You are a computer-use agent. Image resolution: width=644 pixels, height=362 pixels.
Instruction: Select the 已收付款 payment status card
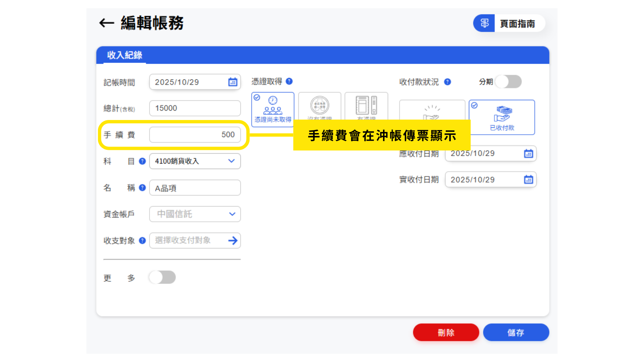pyautogui.click(x=502, y=117)
